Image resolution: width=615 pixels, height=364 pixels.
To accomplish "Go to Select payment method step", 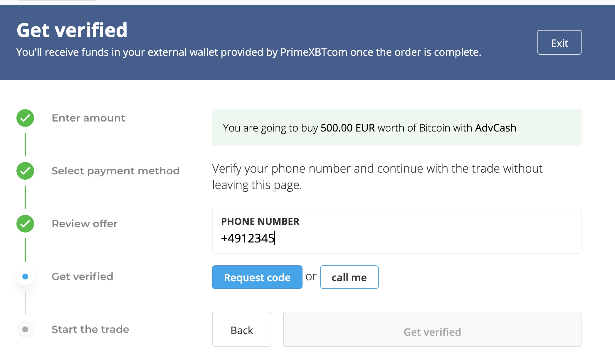I will pos(115,171).
